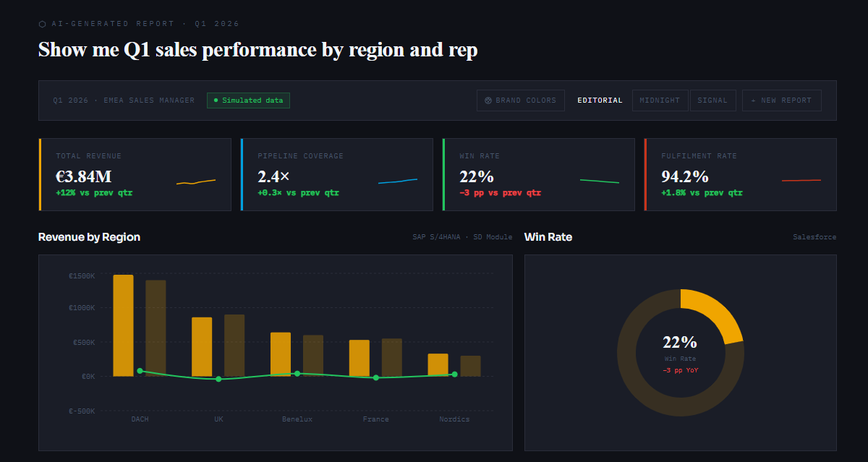This screenshot has height=462, width=868.
Task: Click the 94.2% fulfilment value
Action: [x=685, y=176]
